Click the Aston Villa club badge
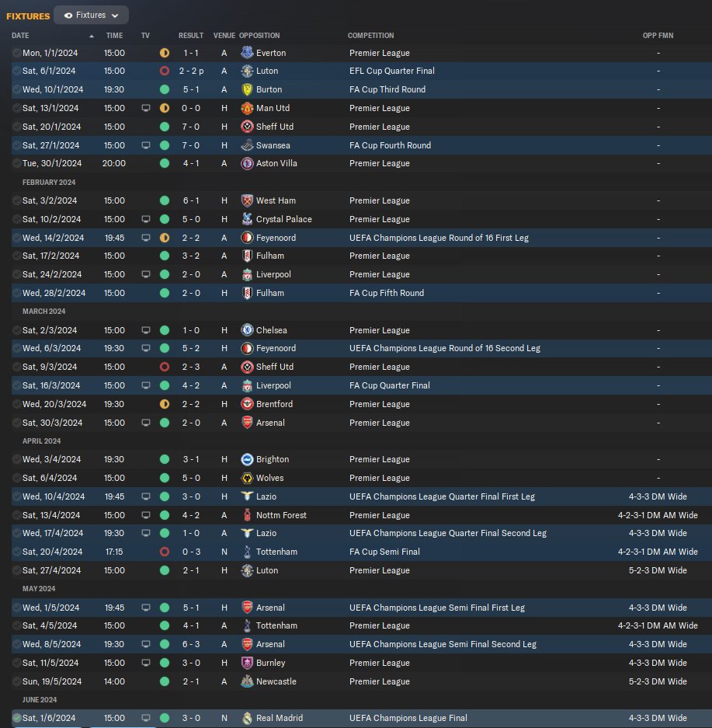Screen dimensions: 712x728 pos(247,163)
